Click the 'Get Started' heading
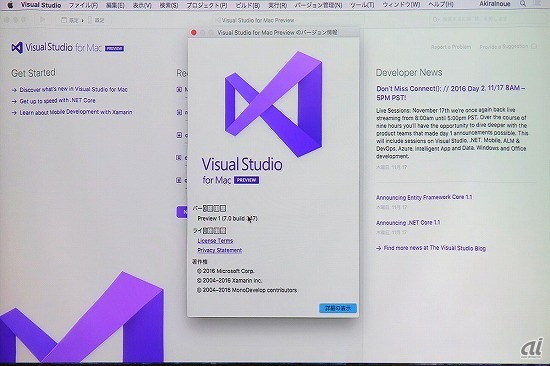This screenshot has width=550, height=366. tap(33, 73)
